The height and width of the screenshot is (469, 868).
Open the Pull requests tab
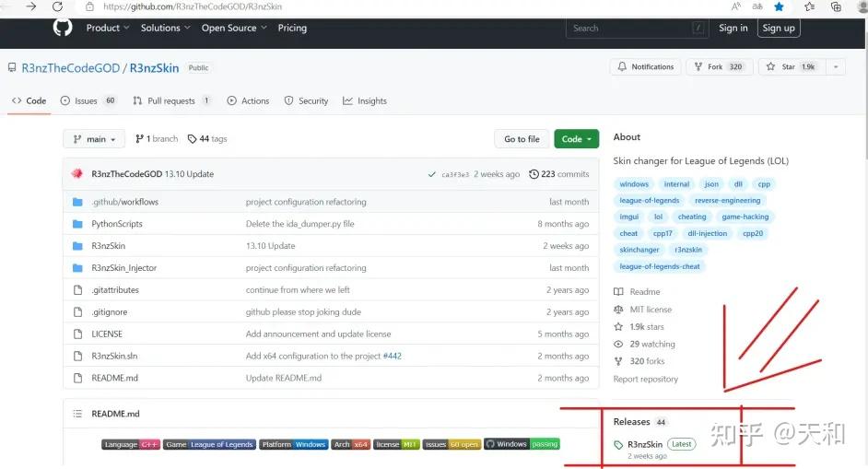171,100
